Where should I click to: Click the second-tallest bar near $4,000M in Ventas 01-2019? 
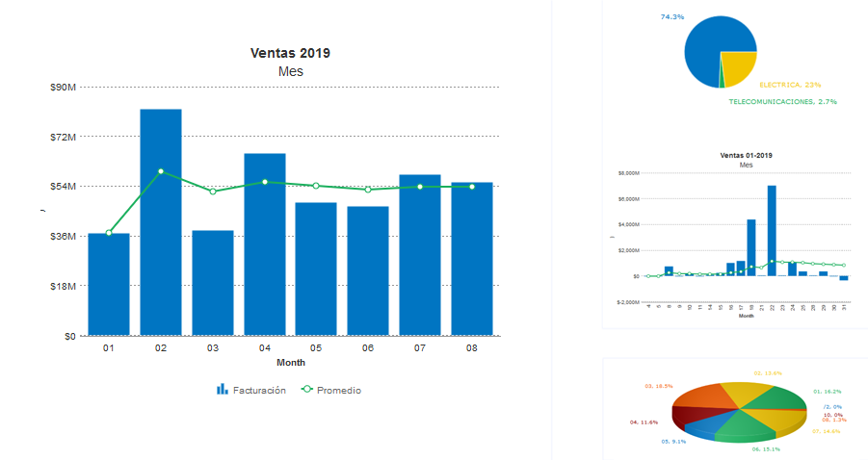point(751,247)
